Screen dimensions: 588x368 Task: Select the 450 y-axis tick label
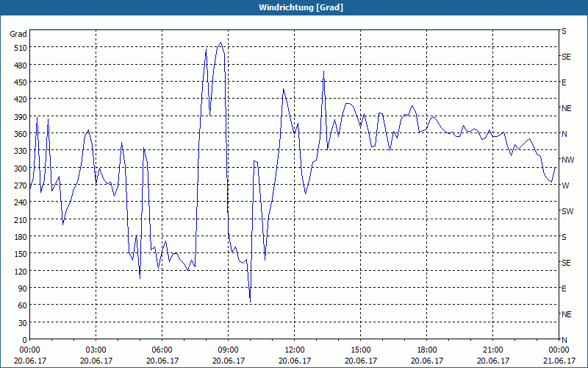point(21,82)
